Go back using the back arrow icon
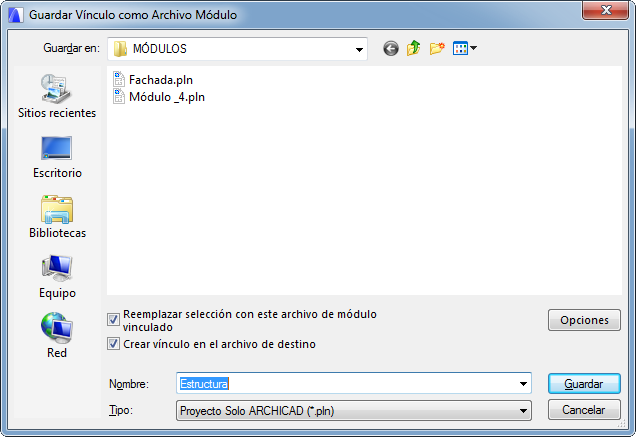 [x=391, y=49]
